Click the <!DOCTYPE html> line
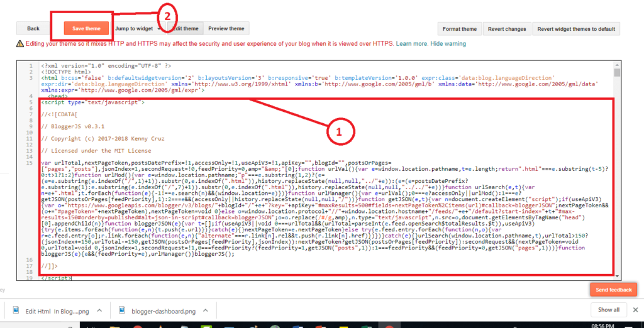The width and height of the screenshot is (644, 328). tap(65, 72)
